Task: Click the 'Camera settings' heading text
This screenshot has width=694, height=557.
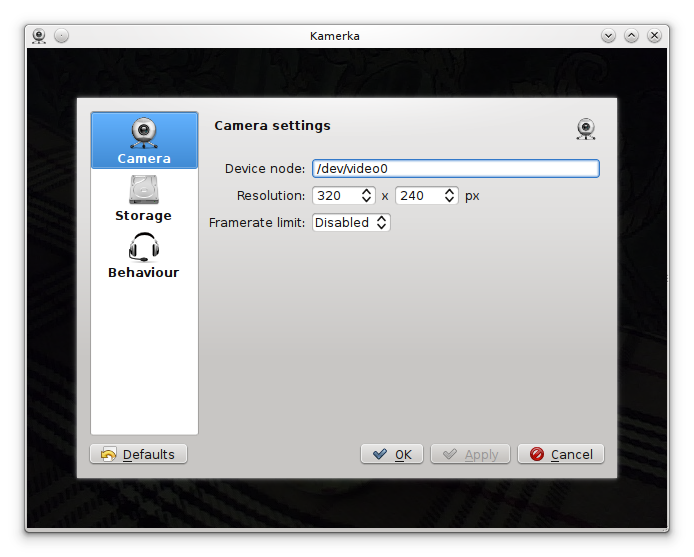Action: tap(273, 126)
